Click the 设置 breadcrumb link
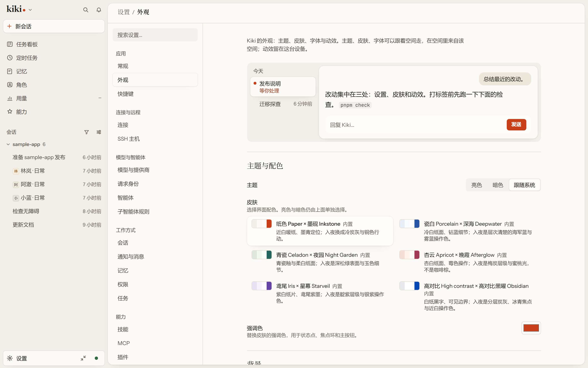Image resolution: width=588 pixels, height=368 pixels. click(x=124, y=12)
